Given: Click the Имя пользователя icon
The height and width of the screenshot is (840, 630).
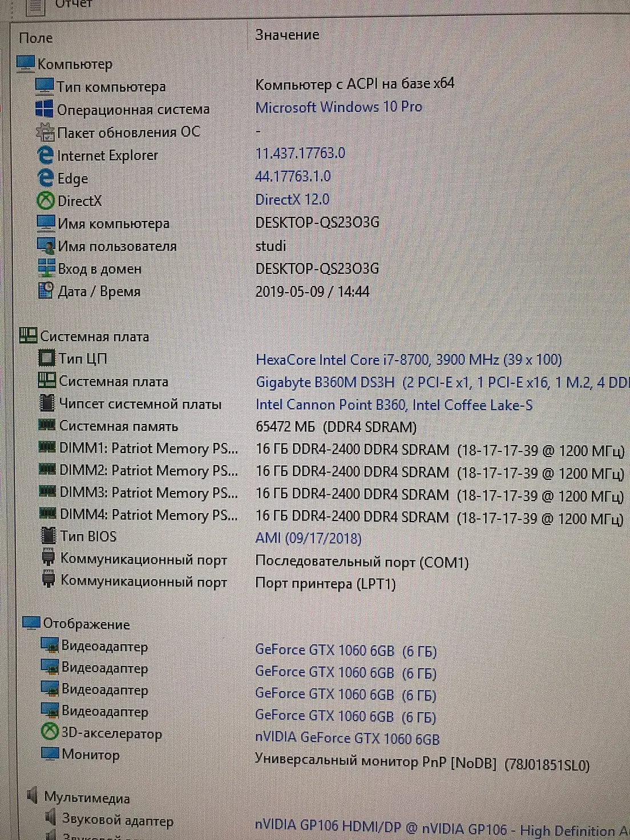Looking at the screenshot, I should coord(46,246).
